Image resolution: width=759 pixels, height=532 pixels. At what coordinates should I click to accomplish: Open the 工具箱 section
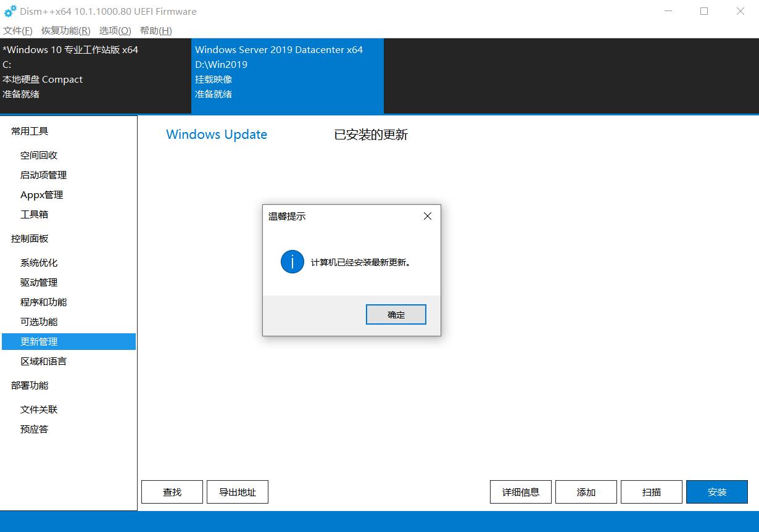click(34, 214)
